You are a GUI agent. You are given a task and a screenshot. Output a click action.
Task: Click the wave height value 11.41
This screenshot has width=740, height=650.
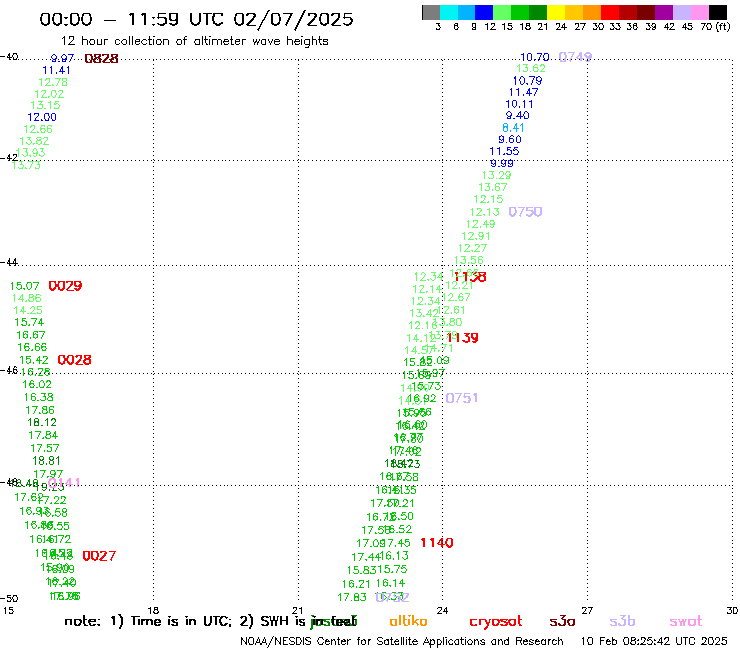[x=56, y=70]
